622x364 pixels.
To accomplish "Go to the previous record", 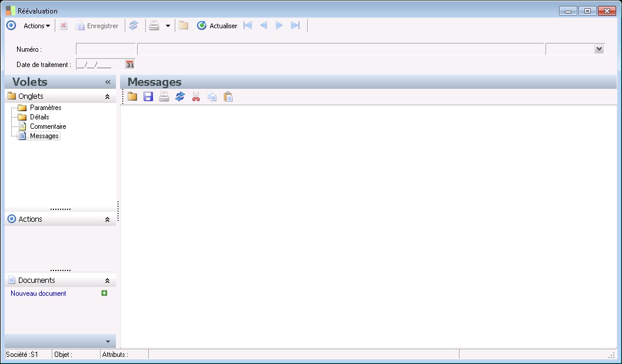I will pyautogui.click(x=264, y=25).
